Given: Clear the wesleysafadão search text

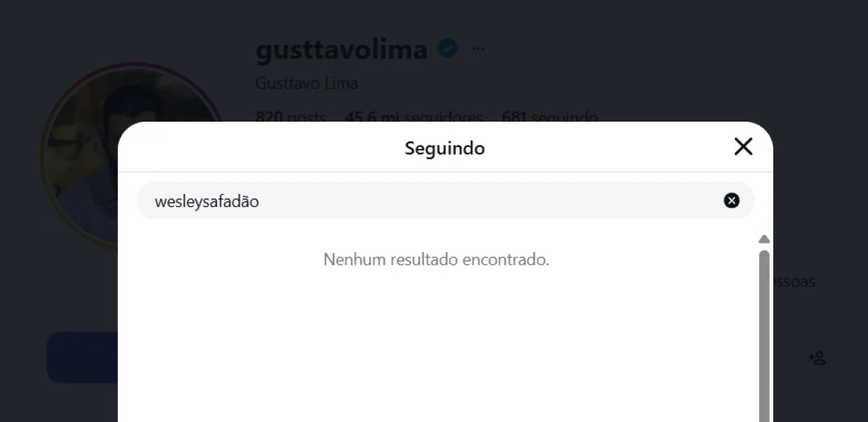Looking at the screenshot, I should 731,201.
